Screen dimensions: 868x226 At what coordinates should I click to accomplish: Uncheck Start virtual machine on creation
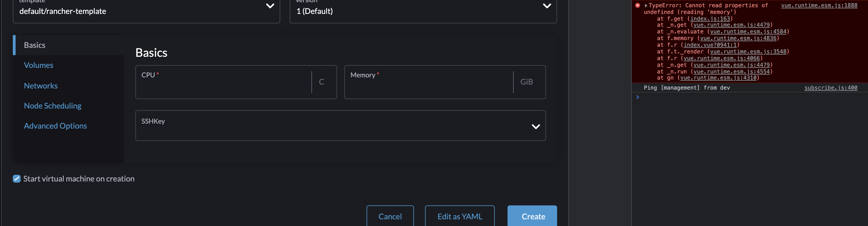16,178
